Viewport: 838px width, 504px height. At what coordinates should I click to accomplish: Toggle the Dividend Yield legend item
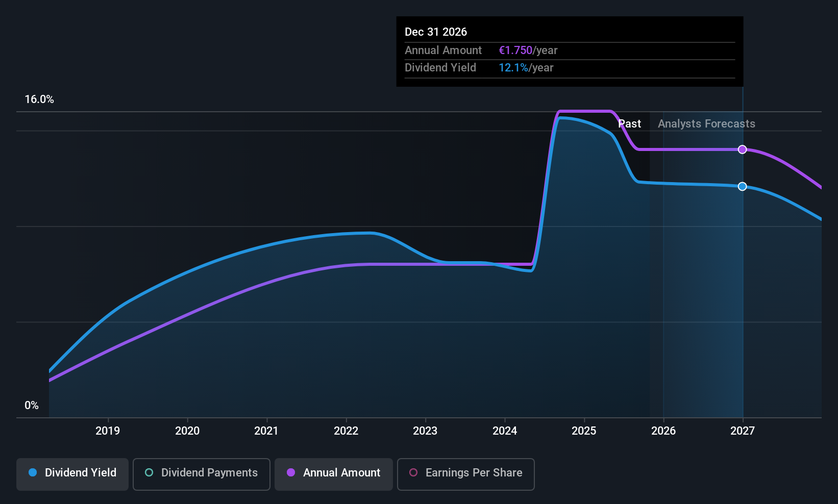pyautogui.click(x=72, y=473)
